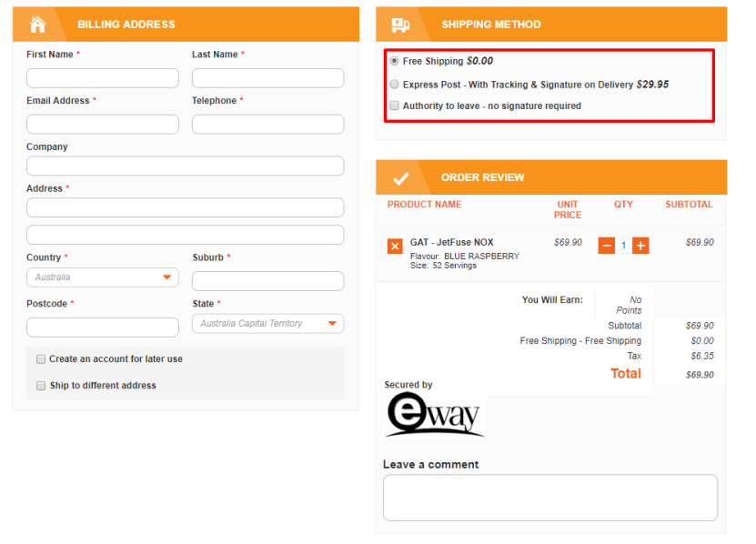Check Ship to different address

point(41,386)
